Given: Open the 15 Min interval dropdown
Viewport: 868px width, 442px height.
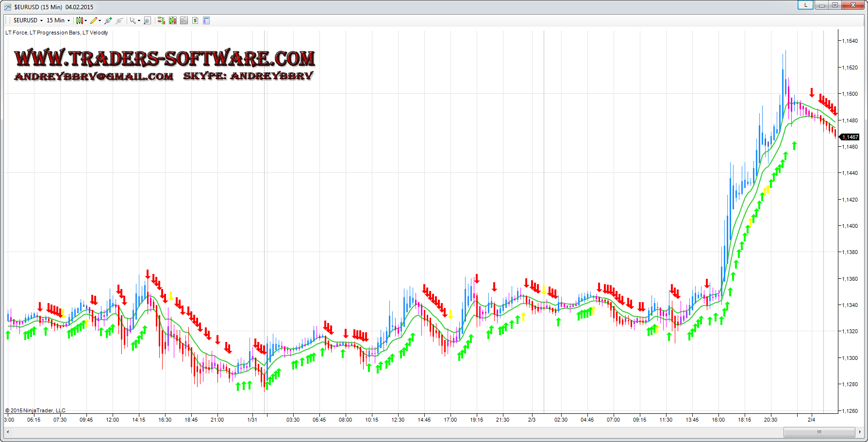Looking at the screenshot, I should (x=58, y=20).
